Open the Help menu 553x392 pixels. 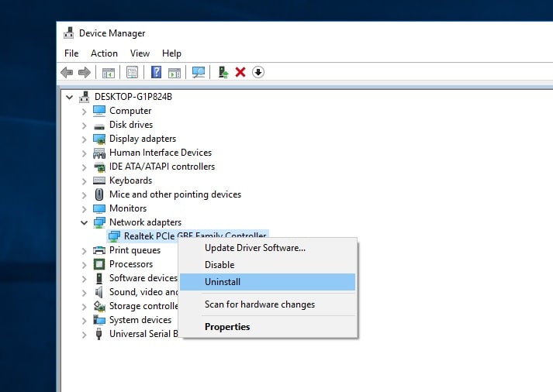point(171,53)
